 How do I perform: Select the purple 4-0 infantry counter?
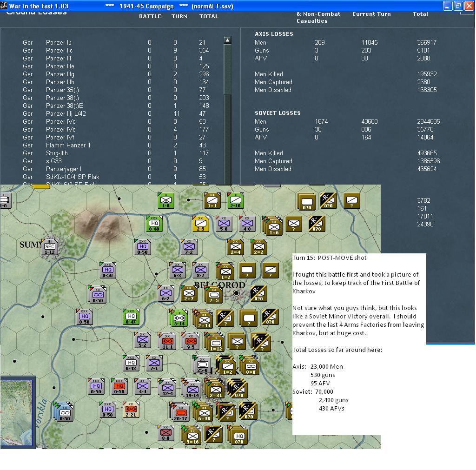[247, 224]
